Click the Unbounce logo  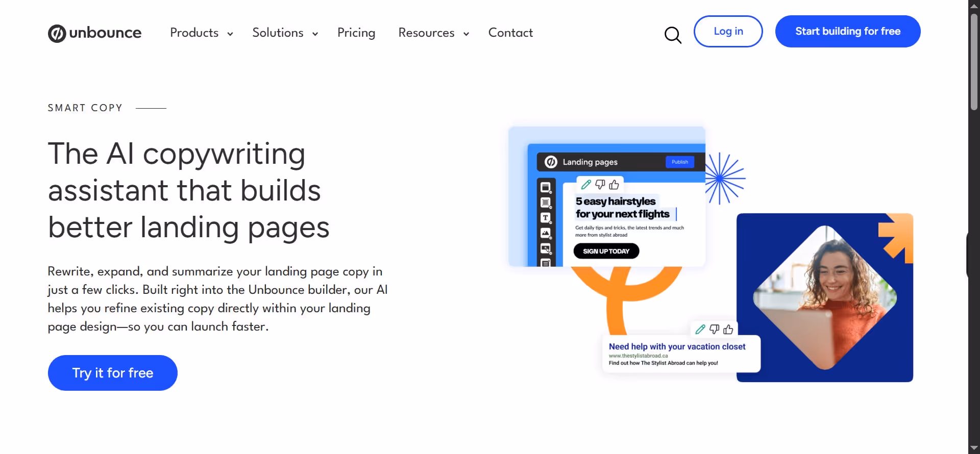pyautogui.click(x=95, y=33)
